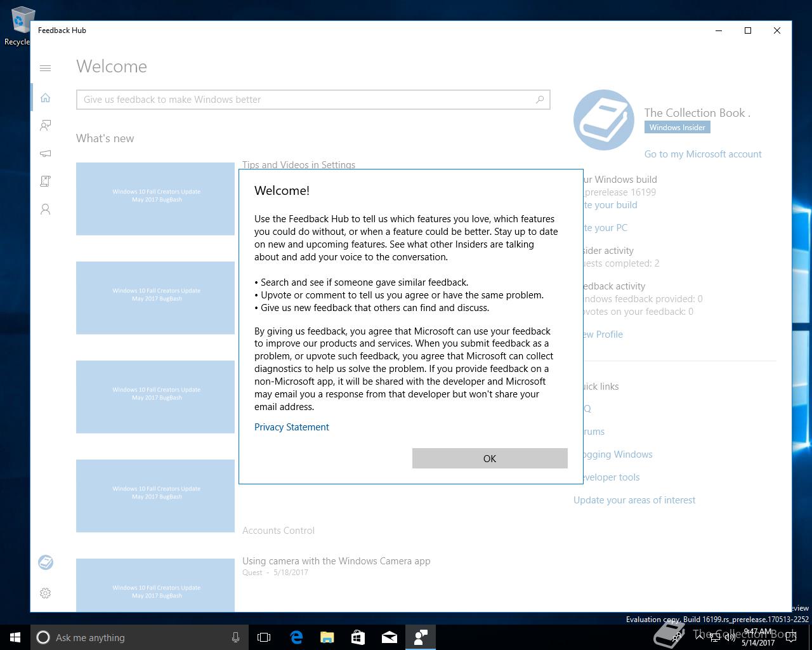812x650 pixels.
Task: Open the Developer tools quick link
Action: pyautogui.click(x=612, y=477)
